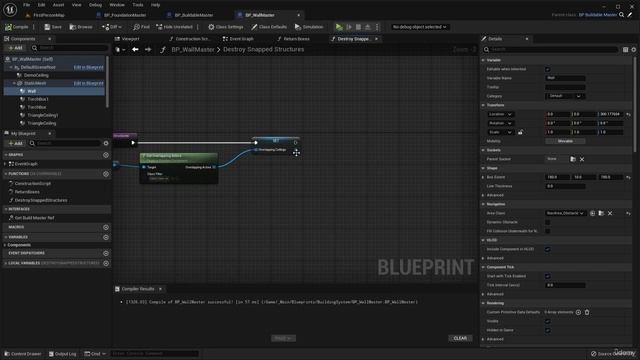Open the Category dropdown
This screenshot has width=640, height=360.
point(565,96)
